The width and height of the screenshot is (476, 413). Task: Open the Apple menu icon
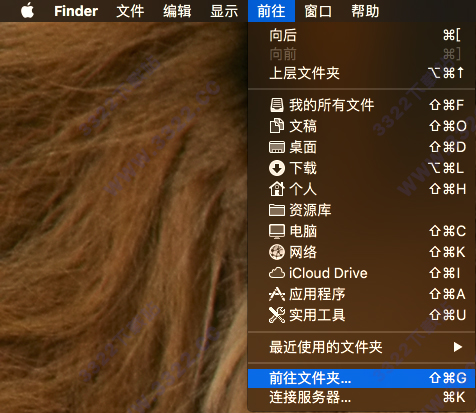pos(27,11)
